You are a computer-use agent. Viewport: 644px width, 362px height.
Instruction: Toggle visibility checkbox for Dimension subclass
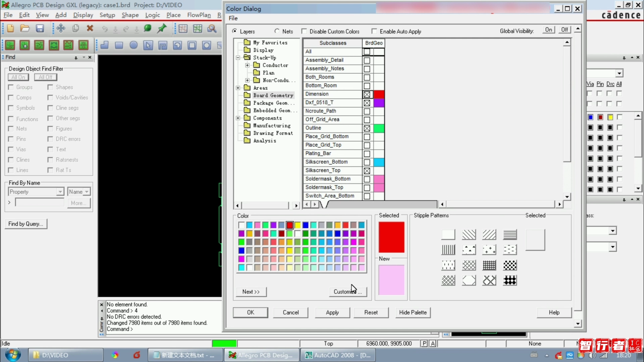pyautogui.click(x=367, y=94)
